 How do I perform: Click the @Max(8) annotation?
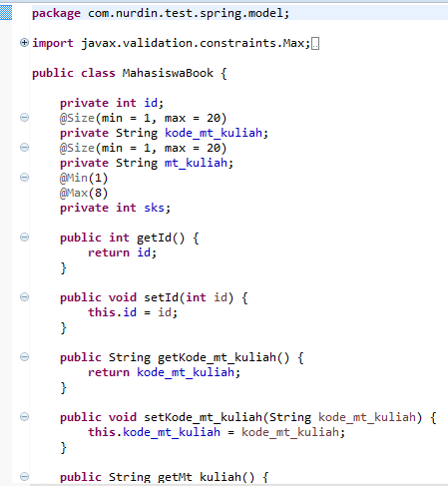(84, 193)
